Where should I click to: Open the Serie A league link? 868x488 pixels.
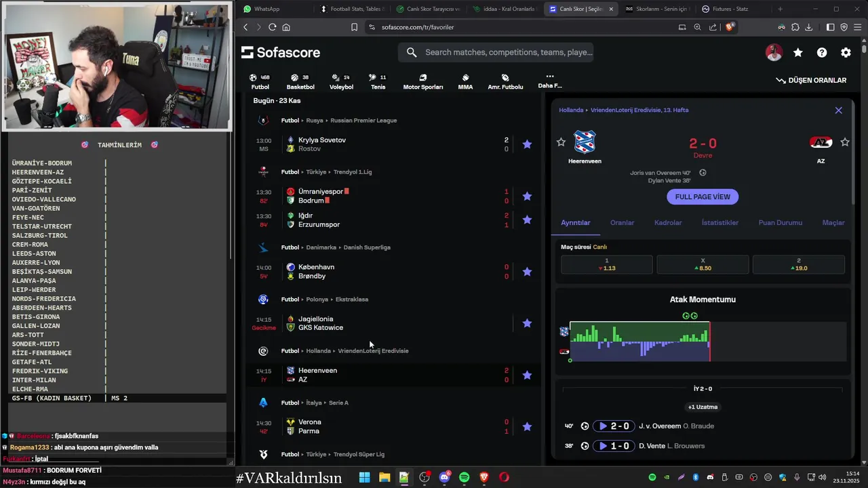(x=338, y=403)
